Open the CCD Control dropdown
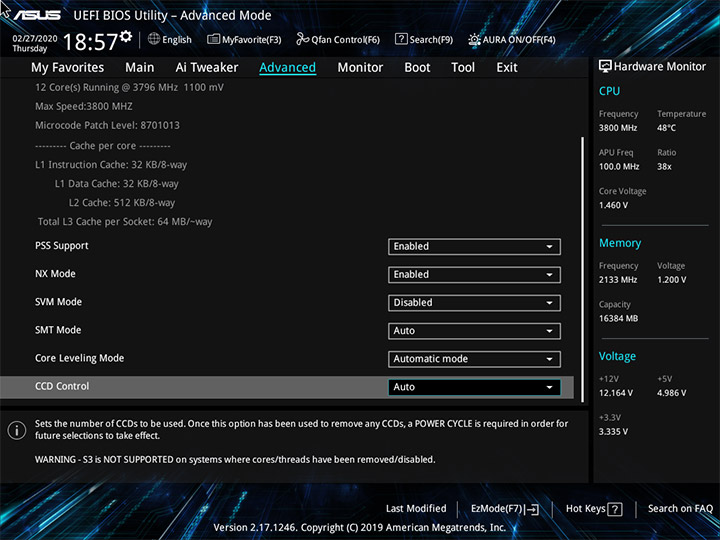This screenshot has width=720, height=540. 474,387
